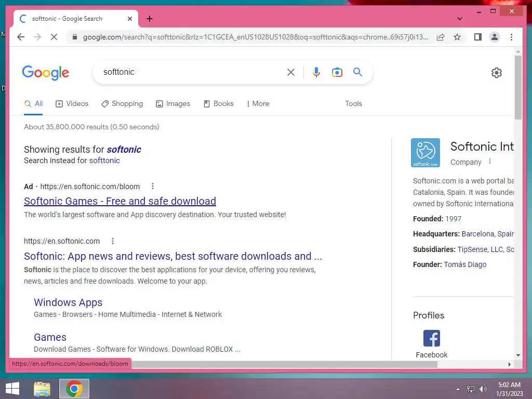The image size is (532, 399).
Task: Open the Windows Start menu
Action: [x=12, y=389]
